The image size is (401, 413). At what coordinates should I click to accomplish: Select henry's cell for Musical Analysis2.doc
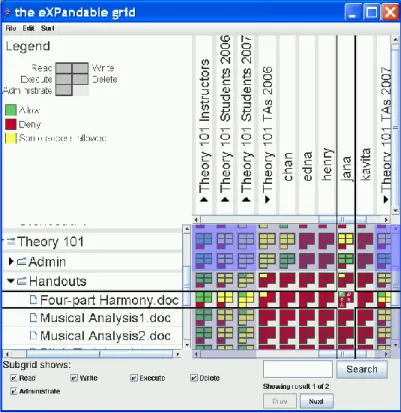click(327, 335)
